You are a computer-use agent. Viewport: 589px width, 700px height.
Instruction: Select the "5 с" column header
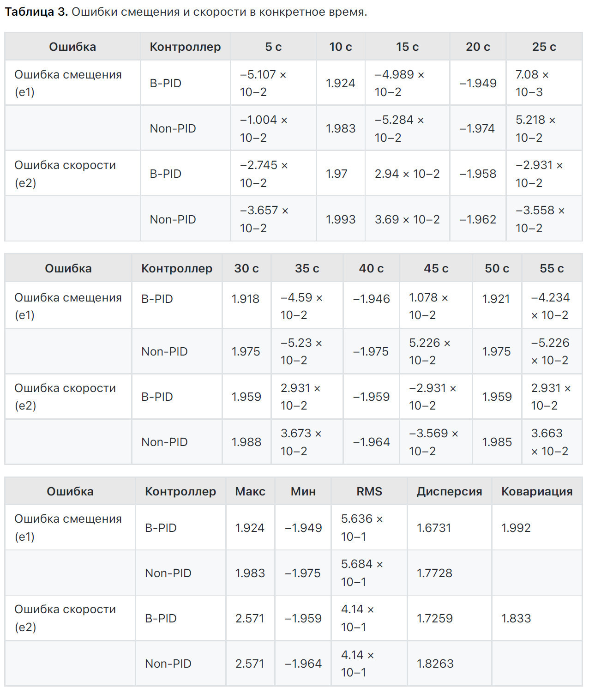coord(273,47)
